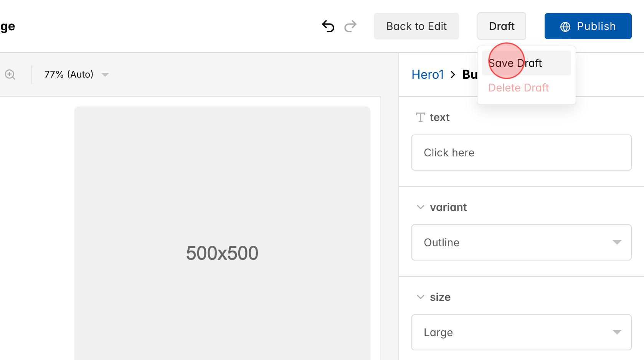The width and height of the screenshot is (644, 360).
Task: Click the Back to Edit button
Action: point(416,26)
